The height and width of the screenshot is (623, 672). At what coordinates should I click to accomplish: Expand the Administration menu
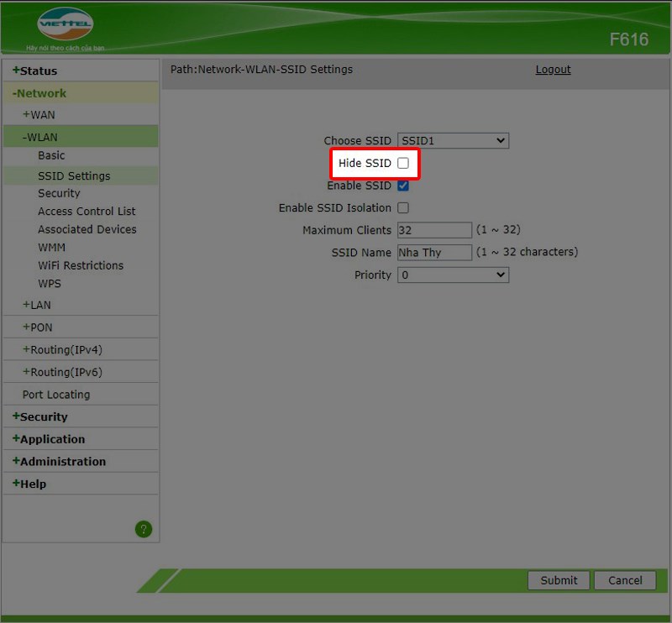59,462
